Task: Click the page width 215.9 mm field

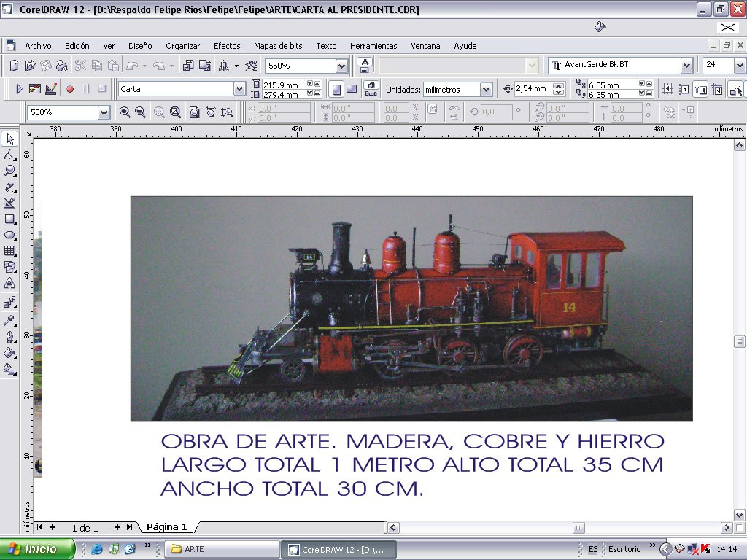Action: 284,85
